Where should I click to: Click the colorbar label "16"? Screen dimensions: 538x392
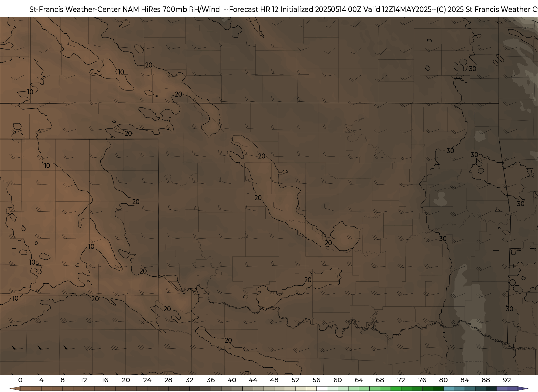coord(105,380)
